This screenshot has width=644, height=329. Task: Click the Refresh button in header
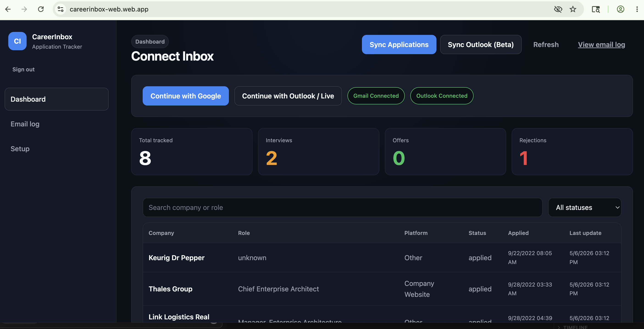[546, 45]
